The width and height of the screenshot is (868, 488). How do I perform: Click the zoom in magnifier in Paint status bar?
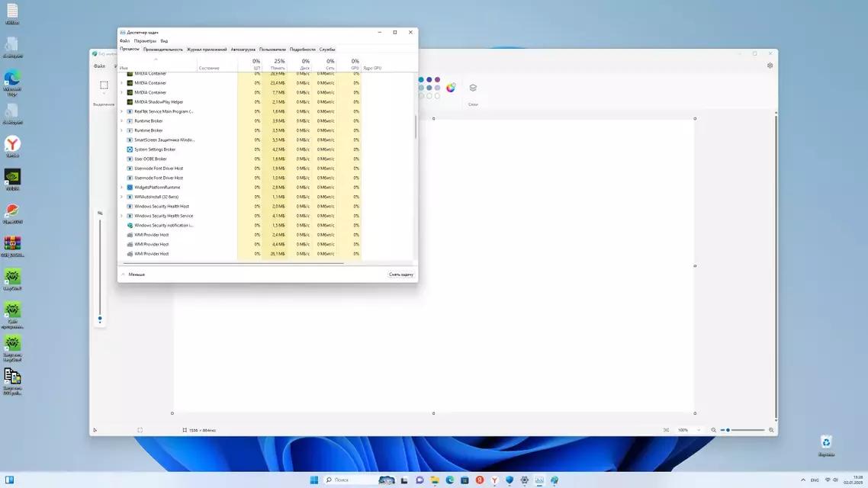coord(771,430)
